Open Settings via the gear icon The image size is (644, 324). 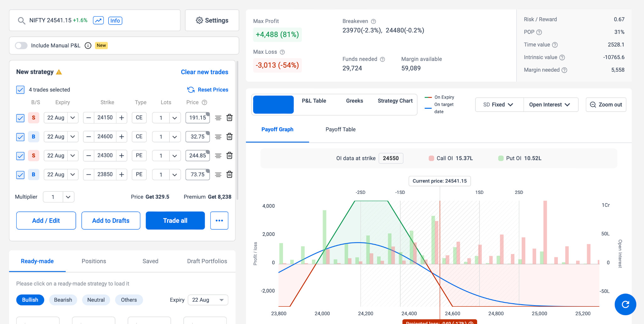[x=199, y=20]
